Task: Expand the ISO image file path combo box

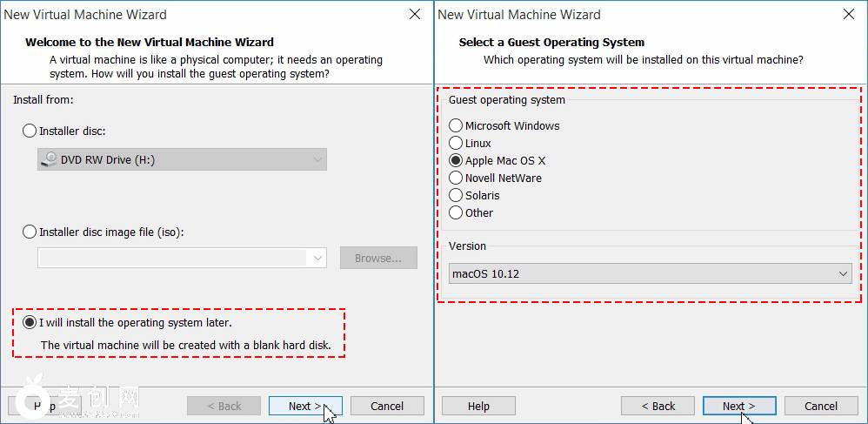Action: [182, 258]
